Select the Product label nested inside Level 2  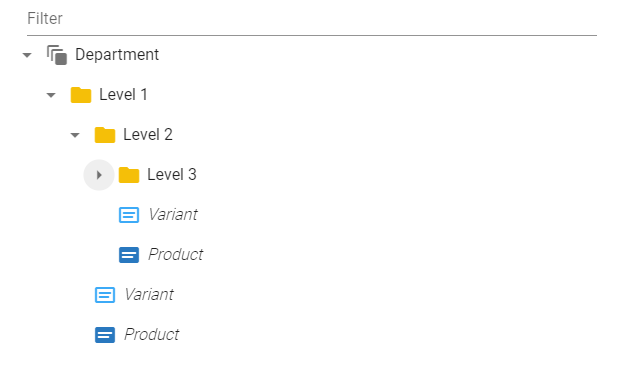pyautogui.click(x=175, y=255)
